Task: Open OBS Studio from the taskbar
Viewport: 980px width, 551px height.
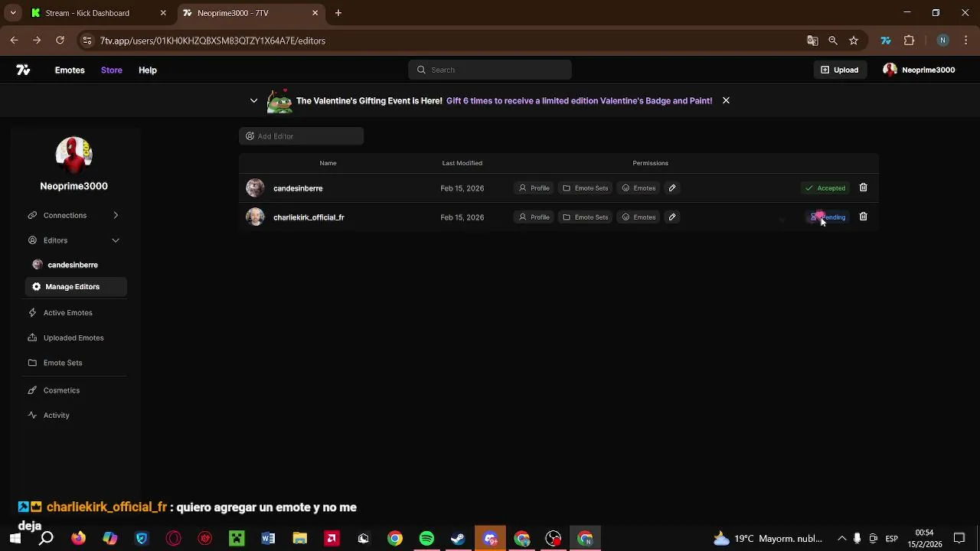Action: click(x=553, y=539)
